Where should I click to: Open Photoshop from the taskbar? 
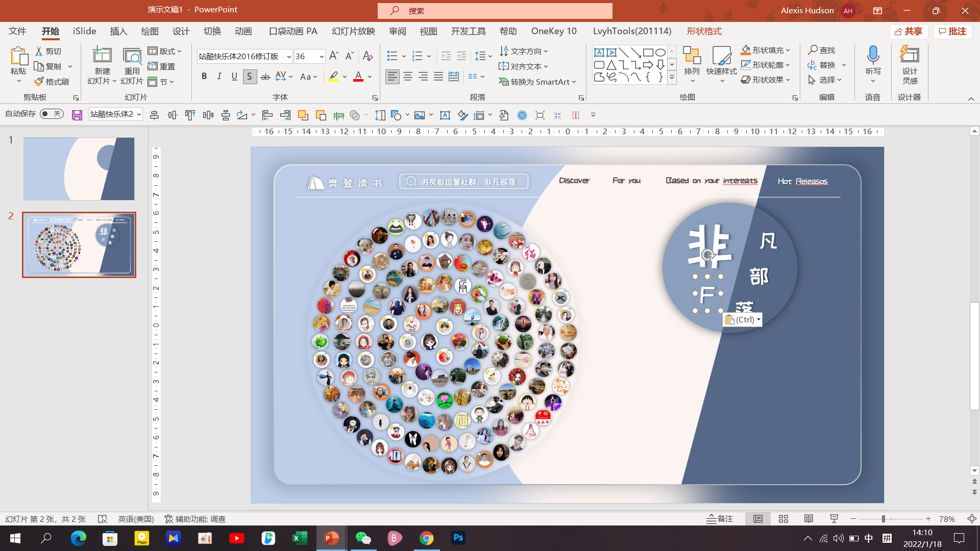point(458,538)
